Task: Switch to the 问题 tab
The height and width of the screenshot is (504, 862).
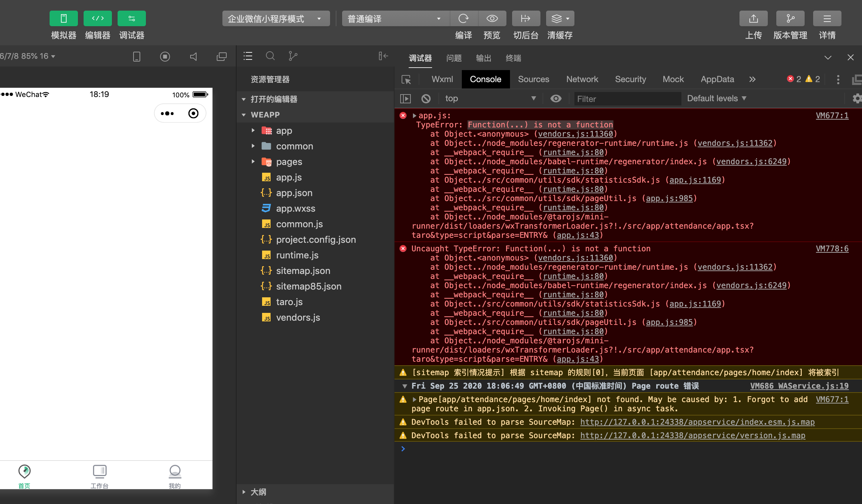Action: [454, 58]
